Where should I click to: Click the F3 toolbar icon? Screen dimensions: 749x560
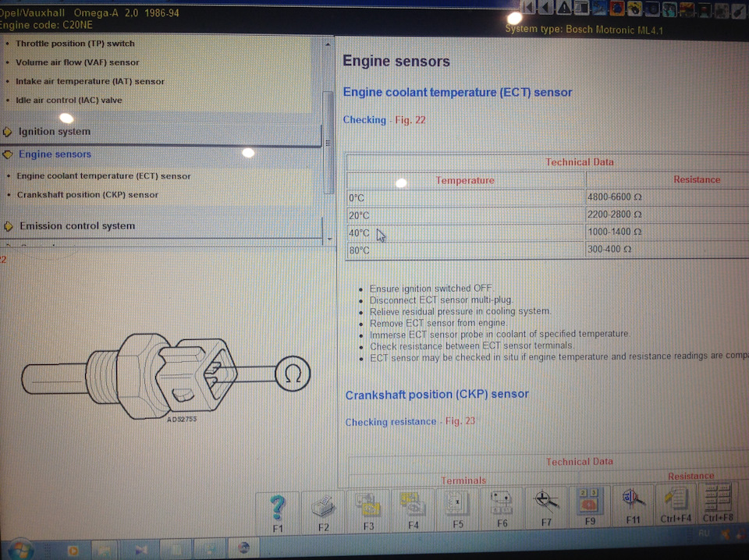pos(368,511)
